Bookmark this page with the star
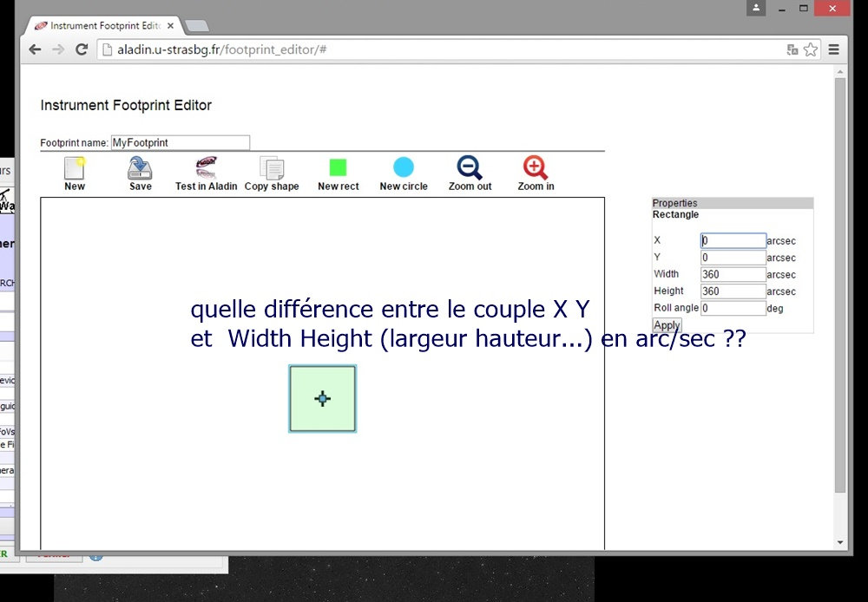Image resolution: width=868 pixels, height=602 pixels. 811,49
